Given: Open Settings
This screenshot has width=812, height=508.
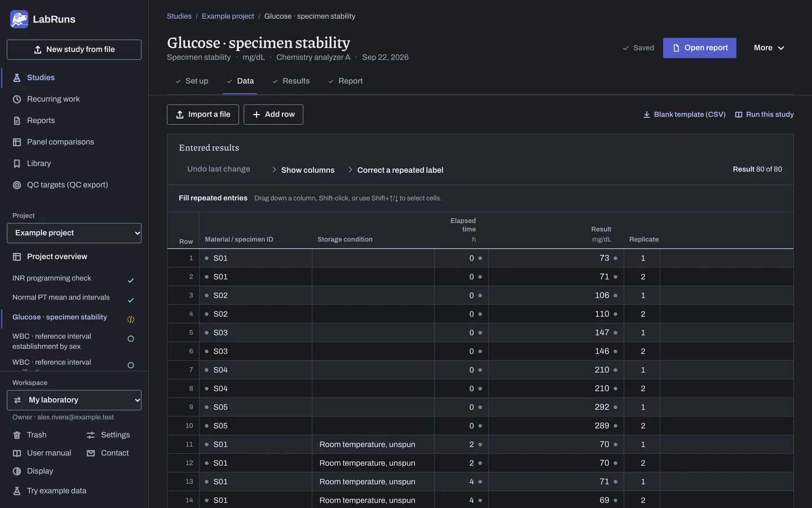Looking at the screenshot, I should click(x=108, y=435).
